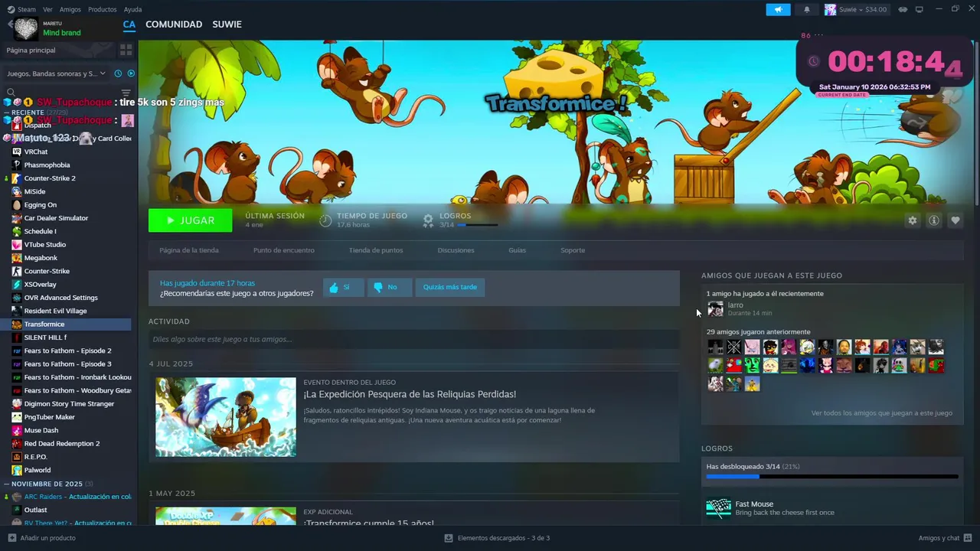
Task: Open the Guías tab
Action: point(518,250)
